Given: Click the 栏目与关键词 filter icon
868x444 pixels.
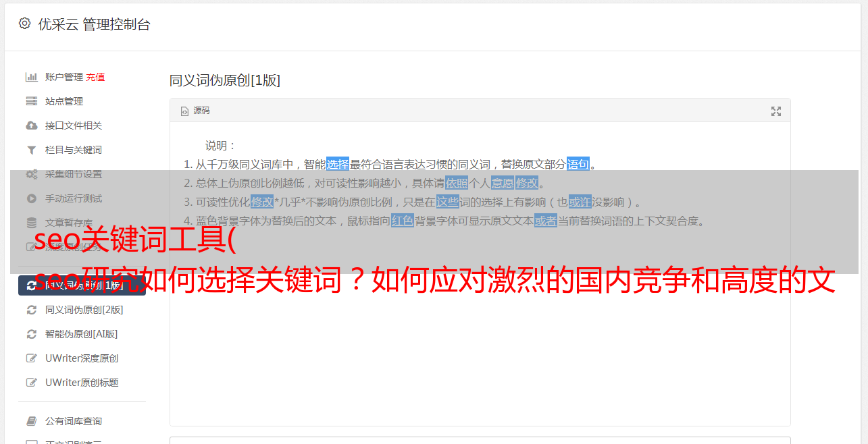Looking at the screenshot, I should (x=32, y=150).
